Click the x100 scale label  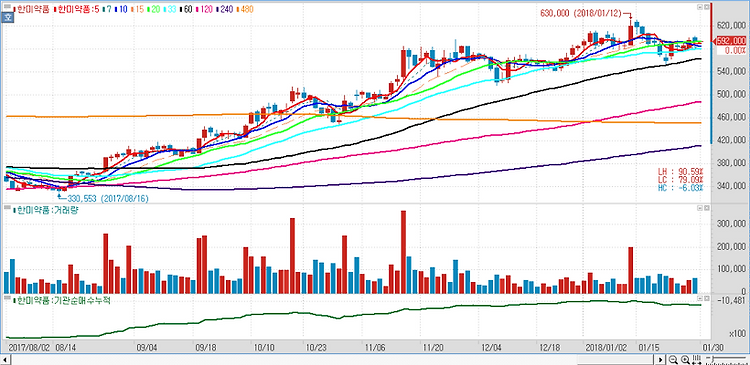tap(737, 333)
